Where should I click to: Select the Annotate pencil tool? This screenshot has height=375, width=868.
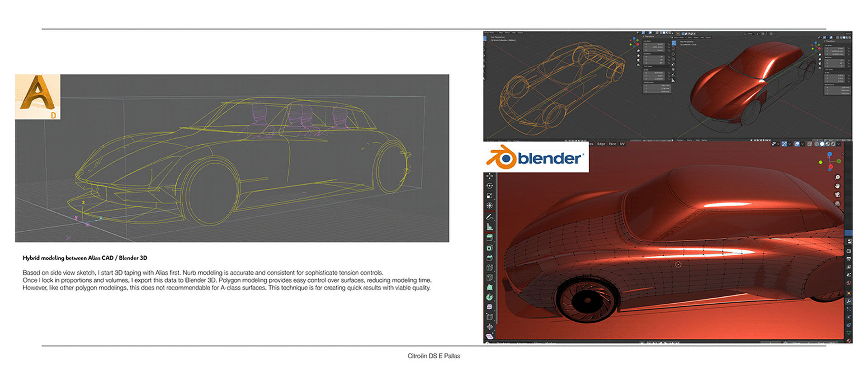[490, 217]
